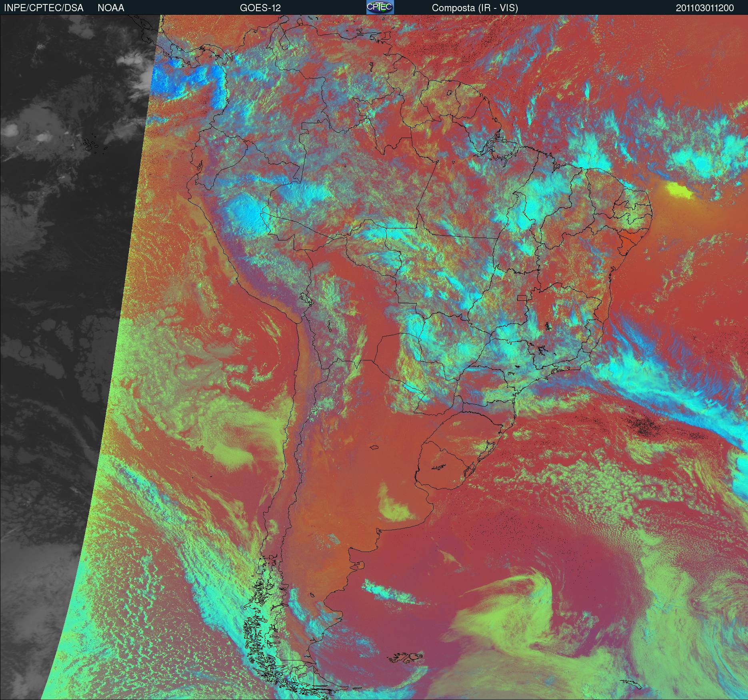Select the GOES-12 satellite label

coord(260,8)
